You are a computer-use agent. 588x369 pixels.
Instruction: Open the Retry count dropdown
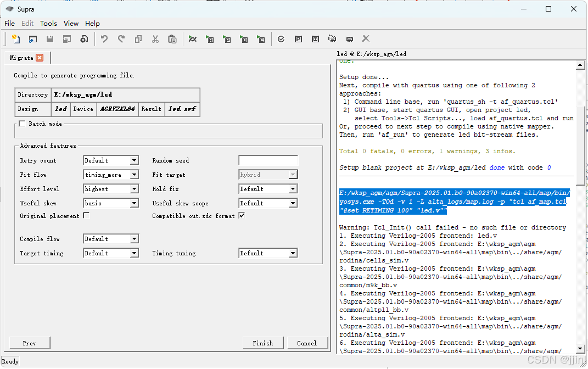[111, 160]
